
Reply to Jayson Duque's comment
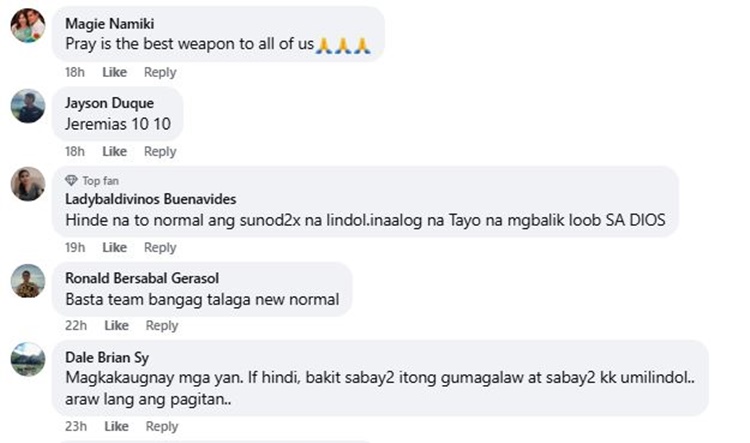pos(160,152)
